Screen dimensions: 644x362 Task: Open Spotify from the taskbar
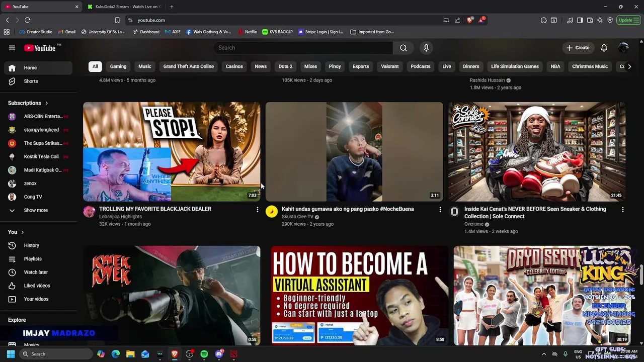coord(204,354)
